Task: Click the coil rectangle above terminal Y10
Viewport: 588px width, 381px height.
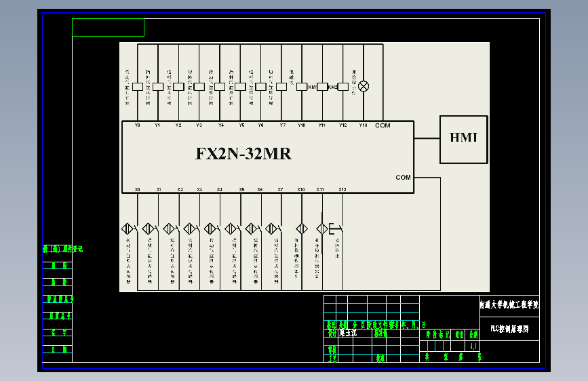Action: point(302,87)
